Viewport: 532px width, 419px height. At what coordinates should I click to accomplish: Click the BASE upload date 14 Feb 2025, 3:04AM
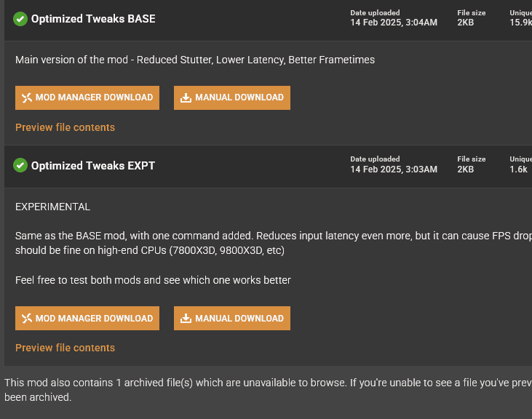(x=394, y=23)
